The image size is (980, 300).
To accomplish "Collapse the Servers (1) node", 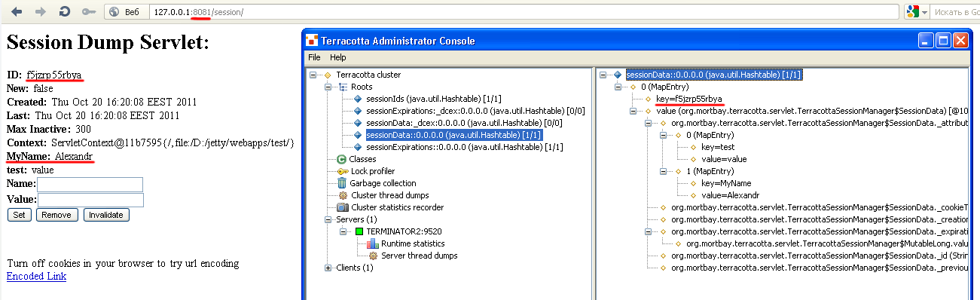I will (x=328, y=219).
